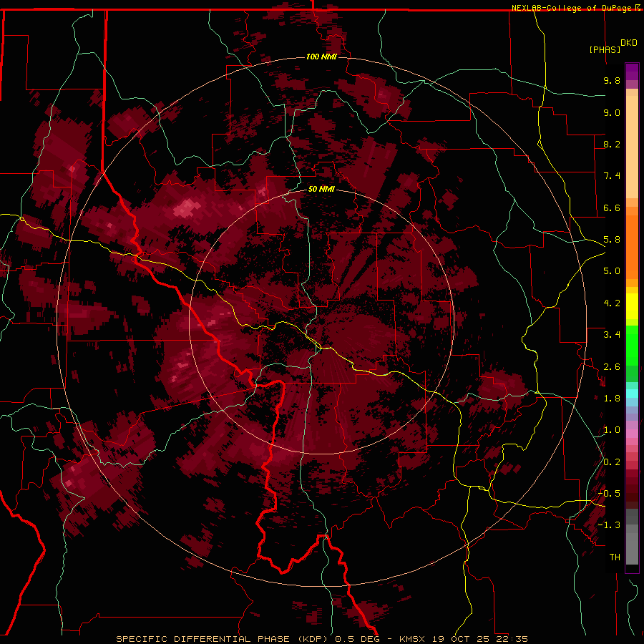Click the -1.3 value on the color scale
Viewport: 644px width, 644px height.
coord(609,525)
